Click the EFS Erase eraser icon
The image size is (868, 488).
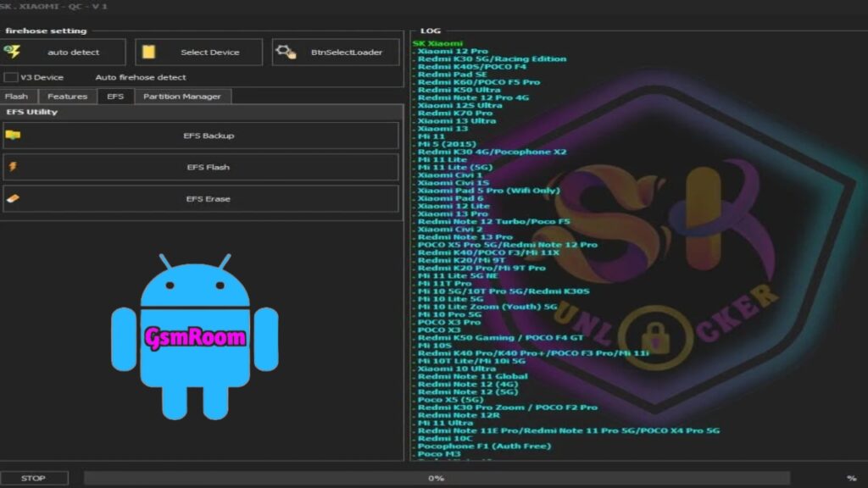13,199
